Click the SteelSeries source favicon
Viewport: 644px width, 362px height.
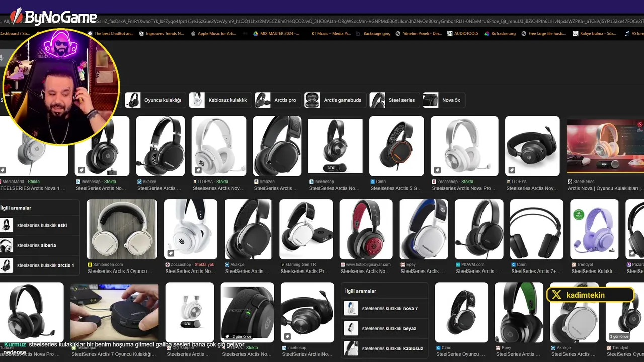click(x=570, y=182)
